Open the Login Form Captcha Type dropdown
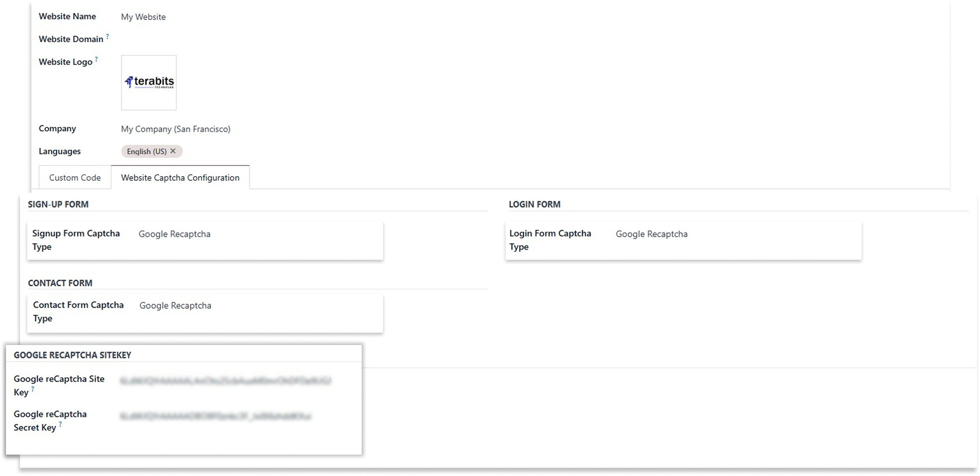This screenshot has height=476, width=980. click(x=734, y=234)
